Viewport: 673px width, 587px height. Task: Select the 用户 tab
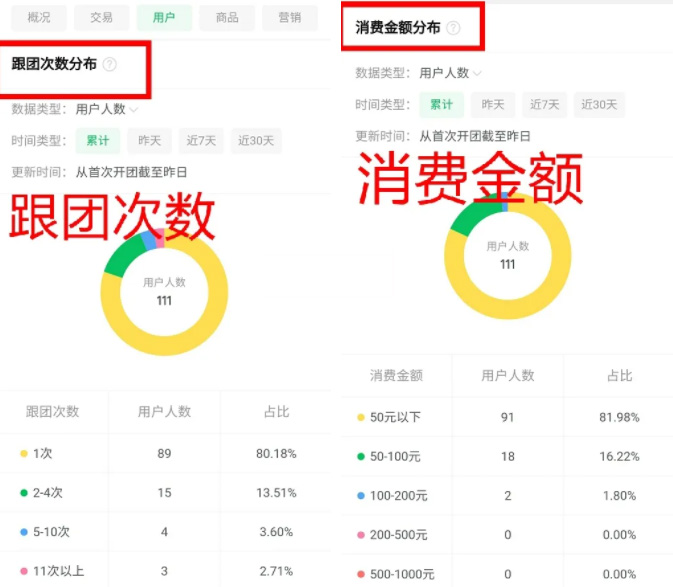[164, 18]
